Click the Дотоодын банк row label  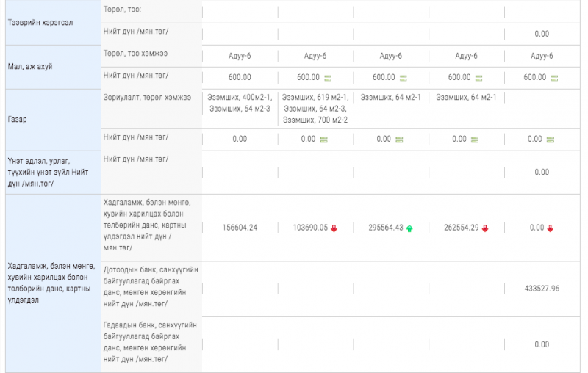(x=151, y=286)
